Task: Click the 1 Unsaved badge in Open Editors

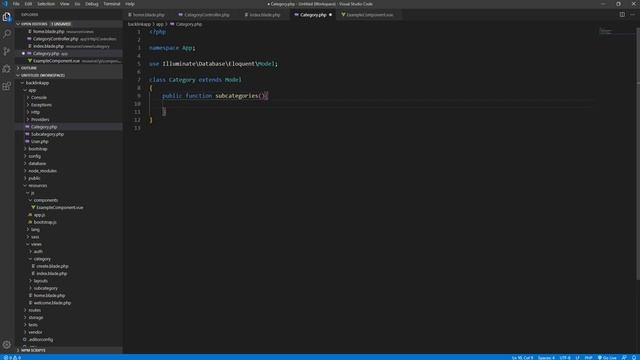Action: point(61,24)
